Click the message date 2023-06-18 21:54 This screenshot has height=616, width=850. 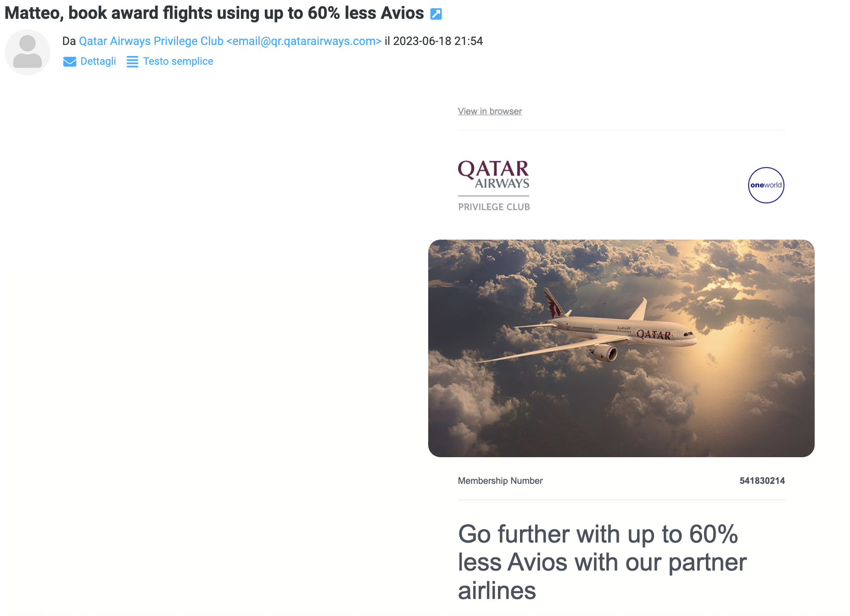(x=438, y=41)
